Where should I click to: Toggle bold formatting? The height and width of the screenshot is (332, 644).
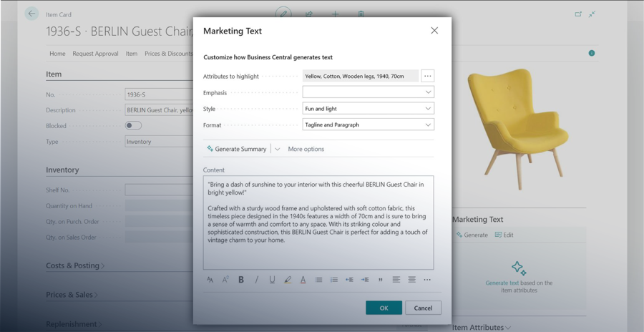click(241, 279)
